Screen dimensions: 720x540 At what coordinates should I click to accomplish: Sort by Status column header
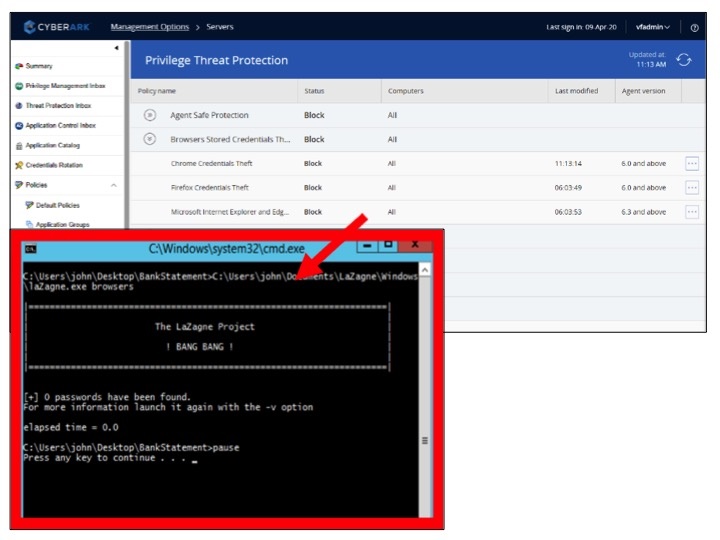coord(314,91)
